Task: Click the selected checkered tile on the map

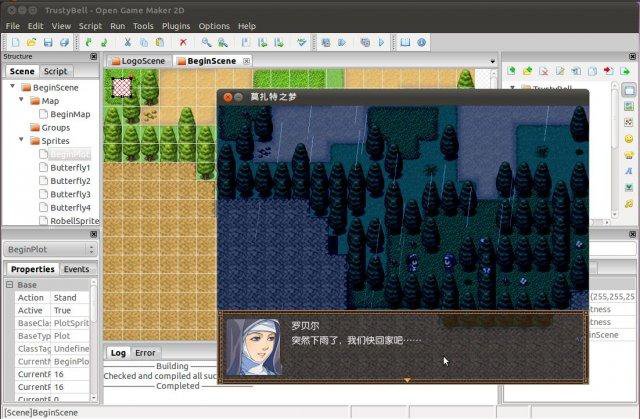Action: (122, 87)
